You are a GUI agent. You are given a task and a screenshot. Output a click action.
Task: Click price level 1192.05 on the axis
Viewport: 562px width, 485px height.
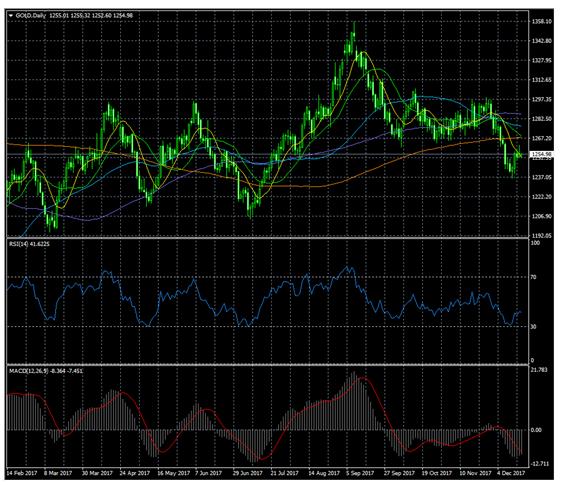click(542, 236)
